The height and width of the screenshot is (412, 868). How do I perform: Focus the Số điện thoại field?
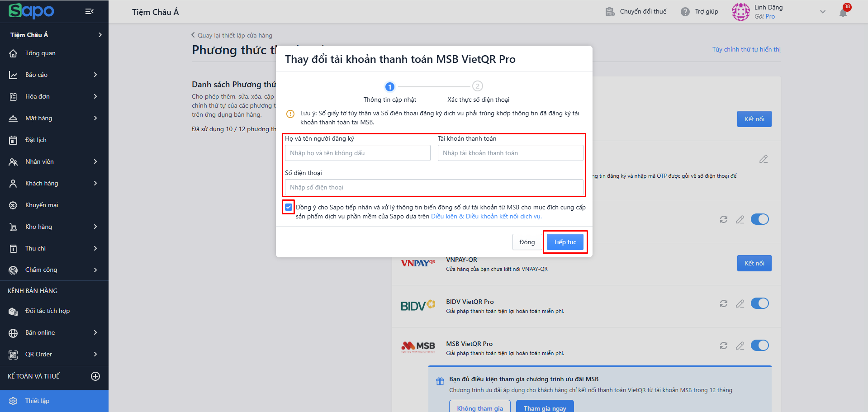[434, 187]
